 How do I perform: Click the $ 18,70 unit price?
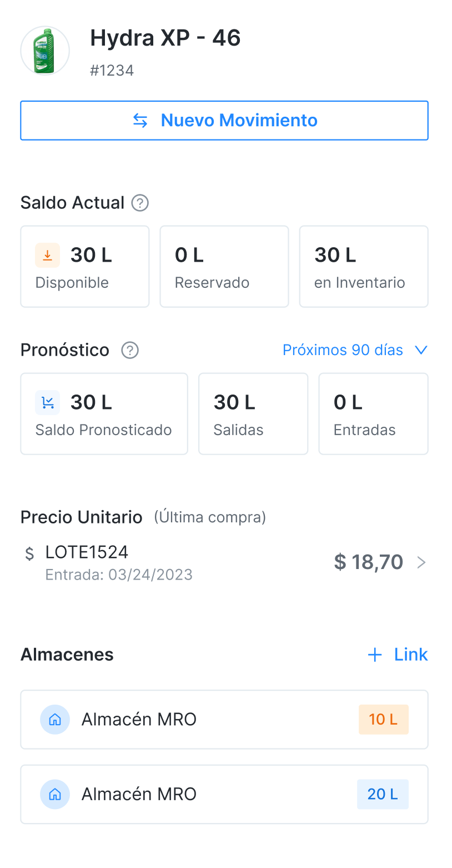(368, 562)
